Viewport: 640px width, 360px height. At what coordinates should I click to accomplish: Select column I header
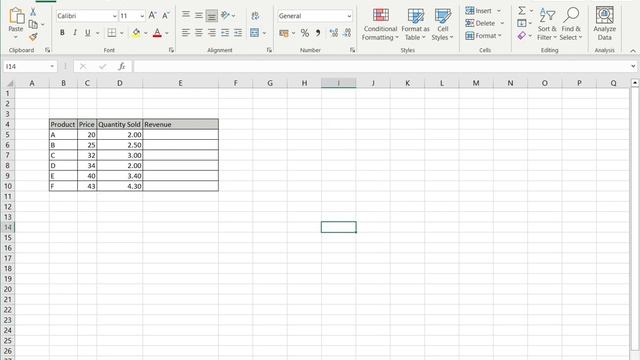[338, 83]
